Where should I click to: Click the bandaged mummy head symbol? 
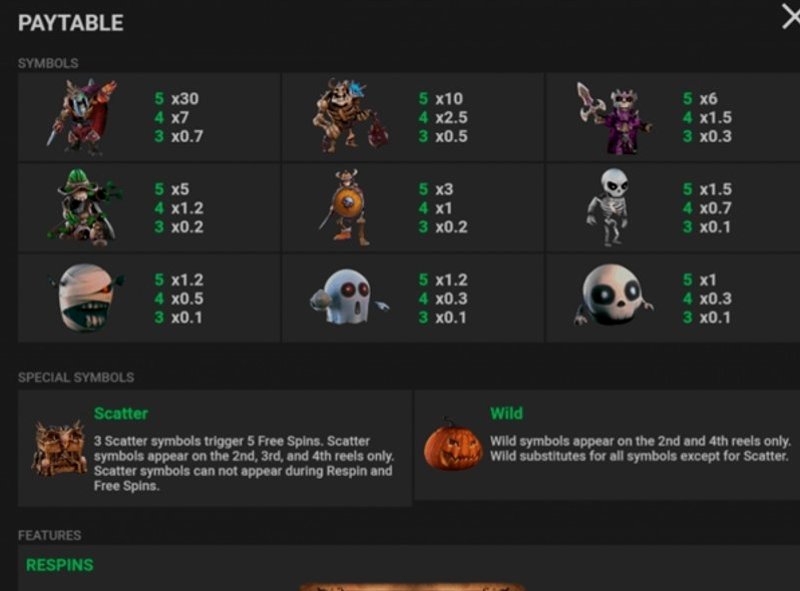pos(87,298)
